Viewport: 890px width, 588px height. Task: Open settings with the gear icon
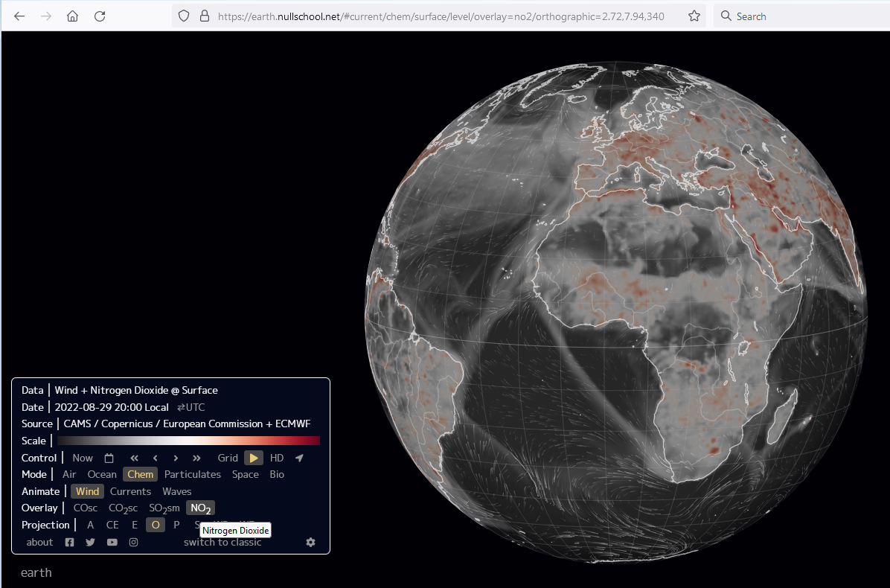[x=310, y=542]
